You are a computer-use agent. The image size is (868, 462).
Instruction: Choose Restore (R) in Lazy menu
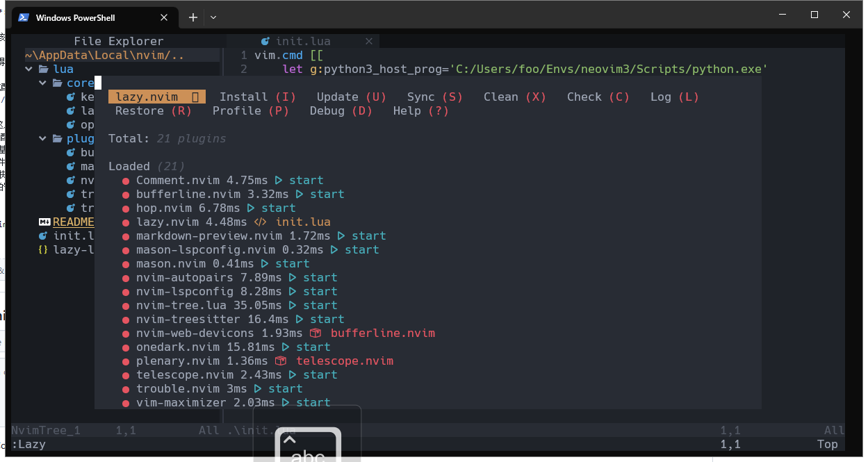coord(154,110)
